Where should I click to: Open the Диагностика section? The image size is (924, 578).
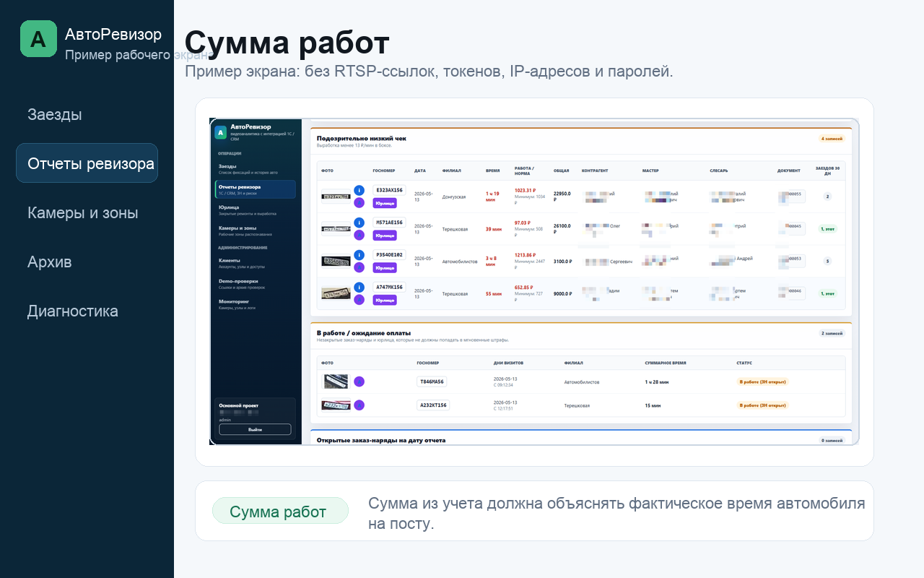point(73,311)
